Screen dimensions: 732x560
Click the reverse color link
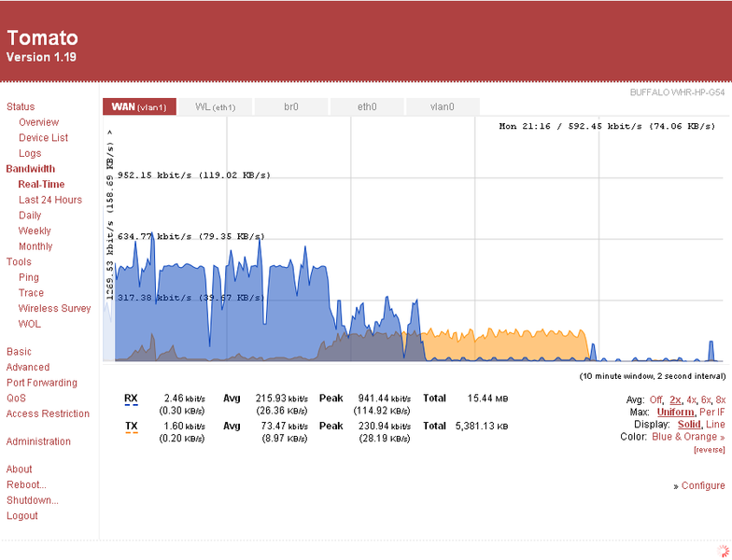tap(710, 450)
